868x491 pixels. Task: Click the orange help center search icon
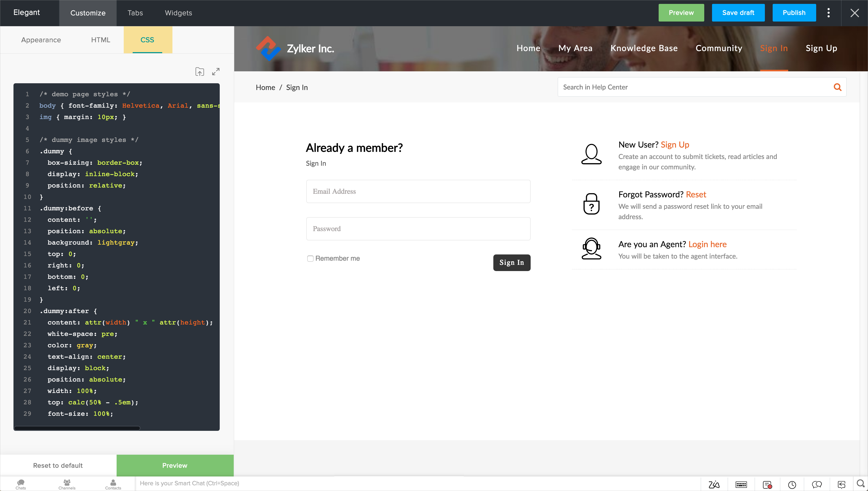click(837, 87)
